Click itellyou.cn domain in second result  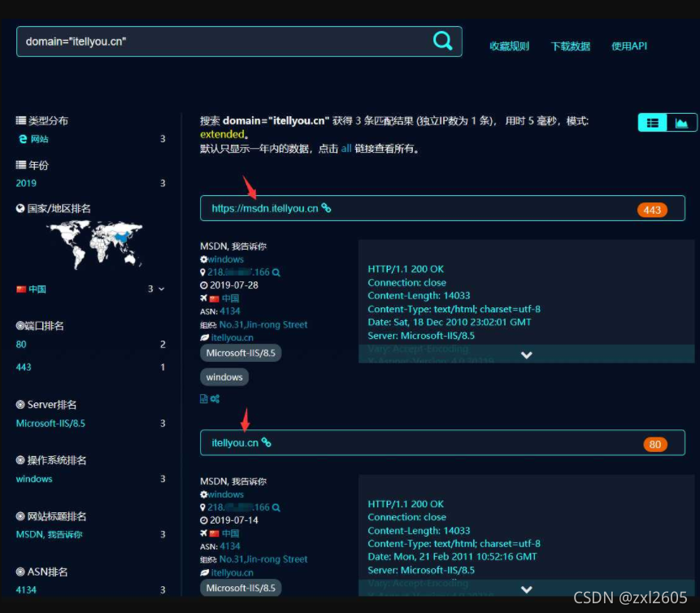[x=233, y=572]
